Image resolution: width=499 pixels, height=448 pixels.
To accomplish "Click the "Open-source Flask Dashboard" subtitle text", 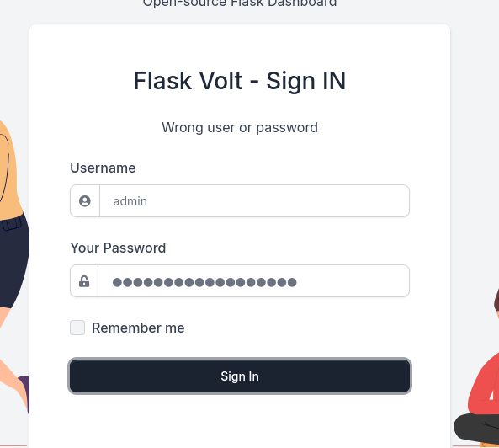I will (240, 3).
